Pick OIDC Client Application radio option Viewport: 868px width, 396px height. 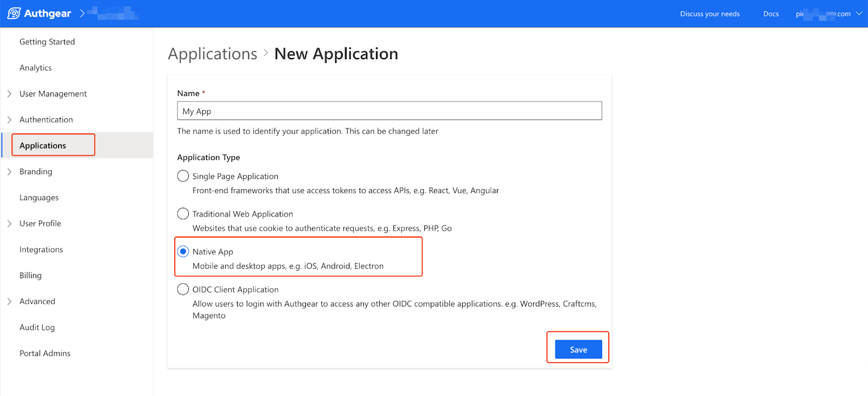[x=183, y=290]
